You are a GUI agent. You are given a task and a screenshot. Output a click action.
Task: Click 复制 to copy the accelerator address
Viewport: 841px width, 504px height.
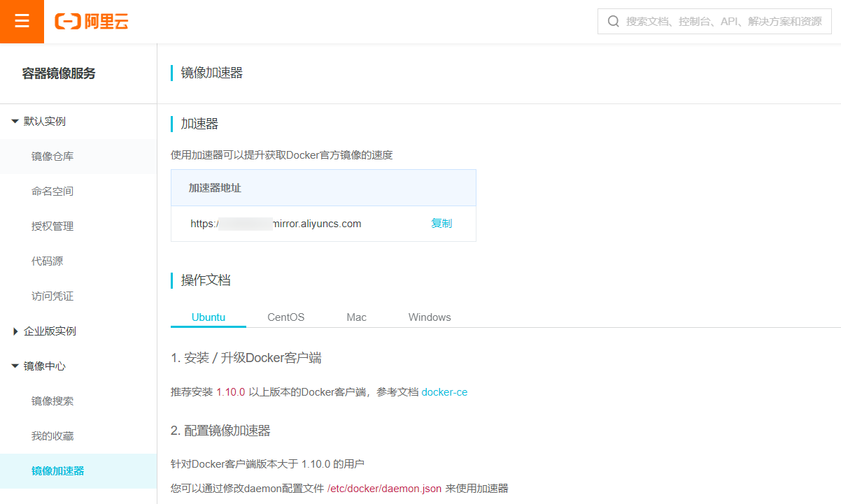click(441, 224)
